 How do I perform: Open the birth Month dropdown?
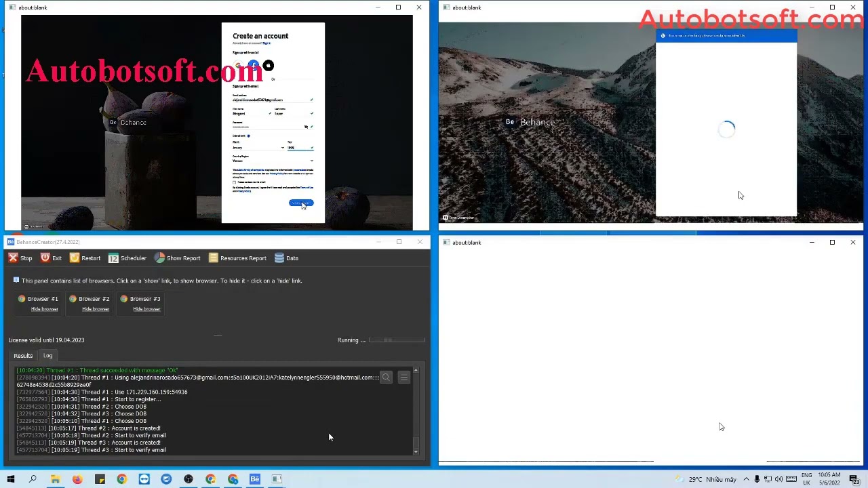pos(258,148)
